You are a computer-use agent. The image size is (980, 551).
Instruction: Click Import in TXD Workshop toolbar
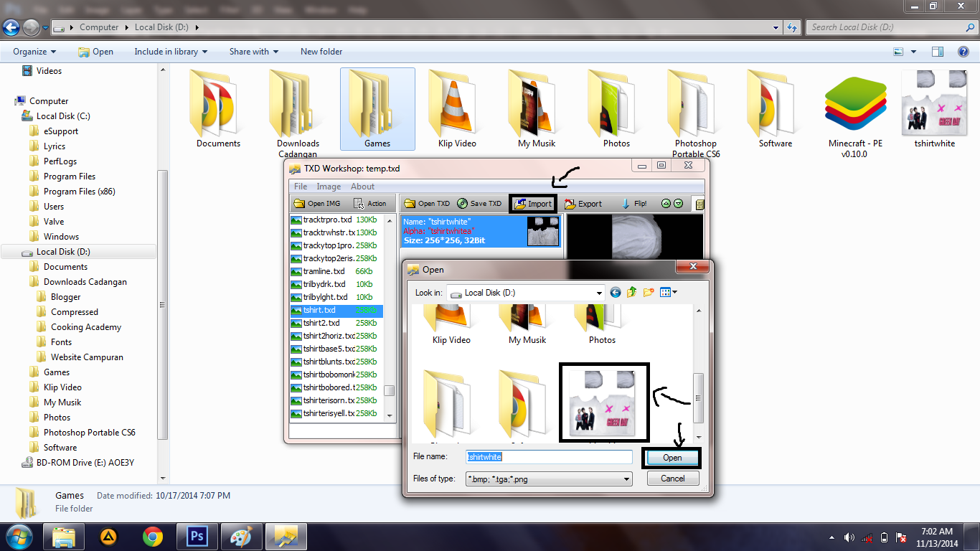(533, 204)
